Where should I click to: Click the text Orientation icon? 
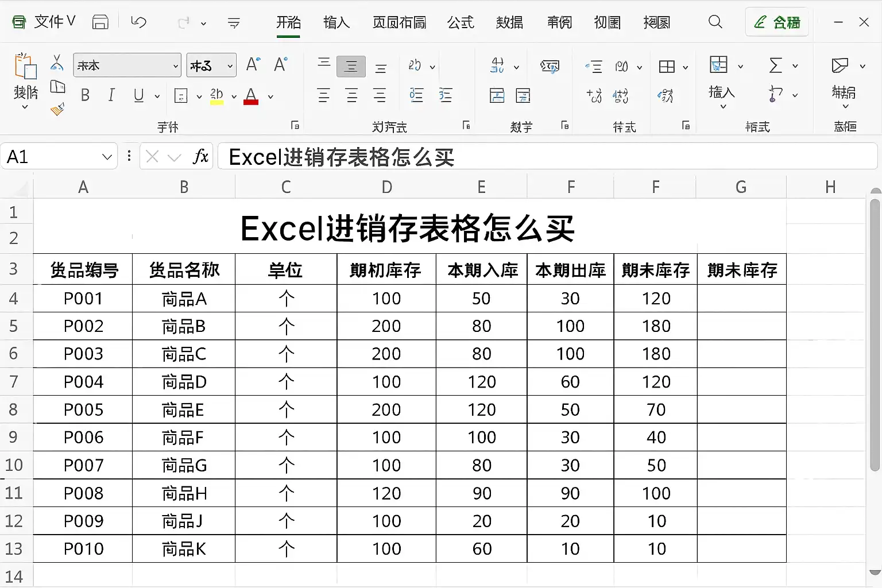415,65
